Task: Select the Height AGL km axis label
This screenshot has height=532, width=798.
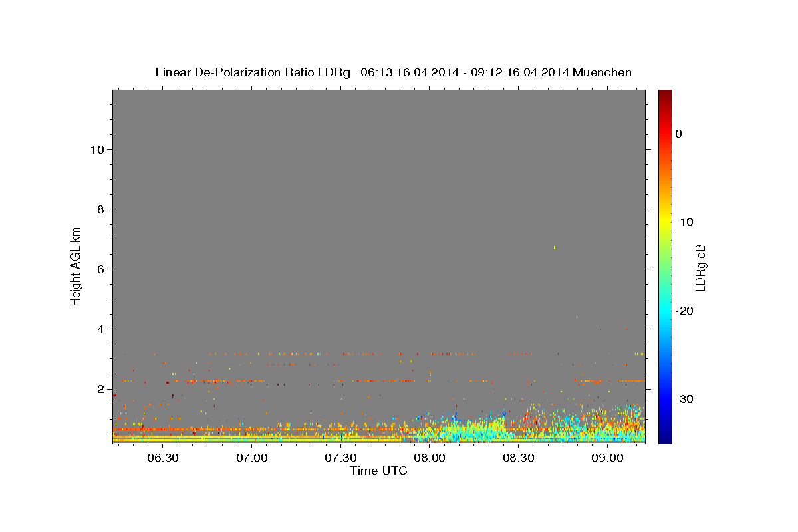Action: [x=76, y=265]
